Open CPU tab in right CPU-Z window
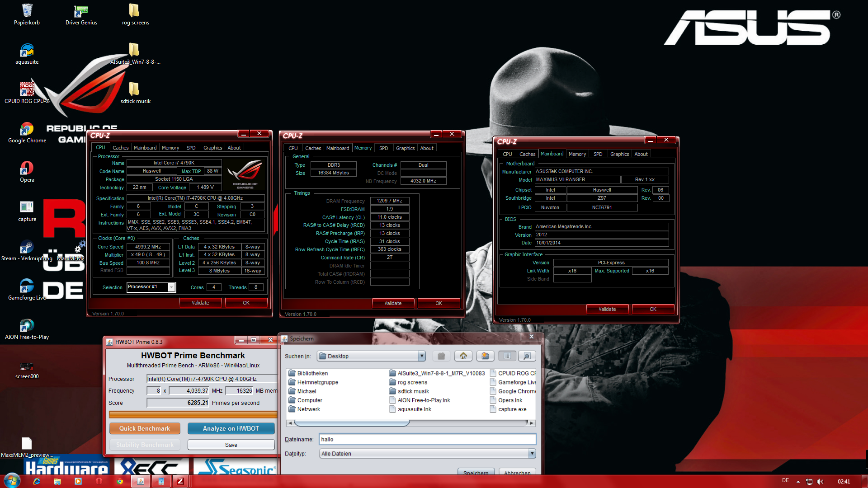 pyautogui.click(x=507, y=154)
